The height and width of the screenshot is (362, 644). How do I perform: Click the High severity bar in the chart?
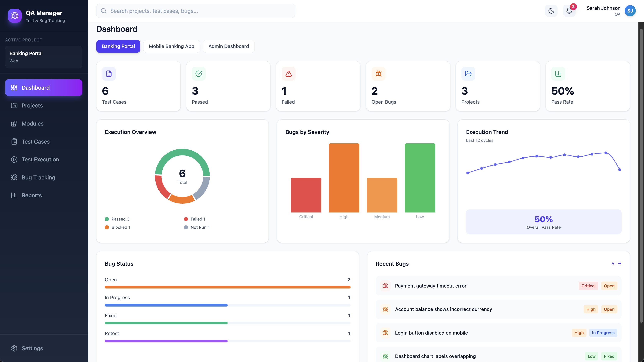[344, 178]
